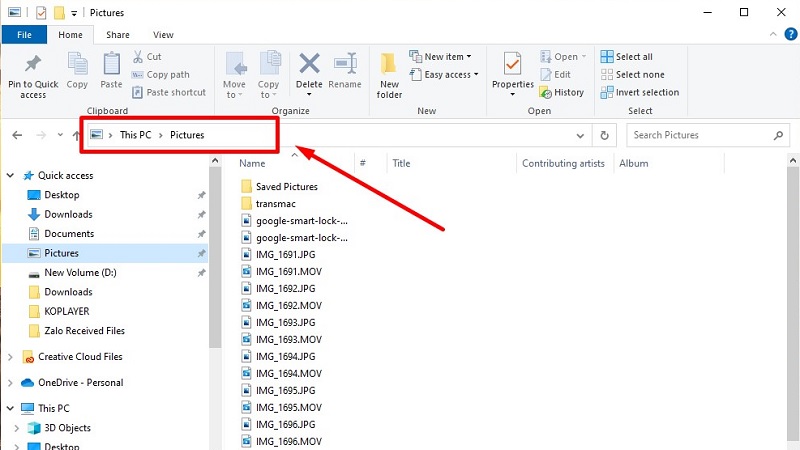
Task: Cut the selected item with the scissors icon
Action: tap(147, 57)
